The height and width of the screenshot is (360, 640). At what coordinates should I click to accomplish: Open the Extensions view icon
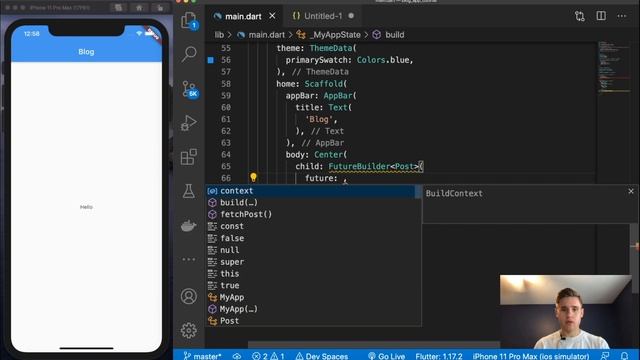pyautogui.click(x=189, y=157)
